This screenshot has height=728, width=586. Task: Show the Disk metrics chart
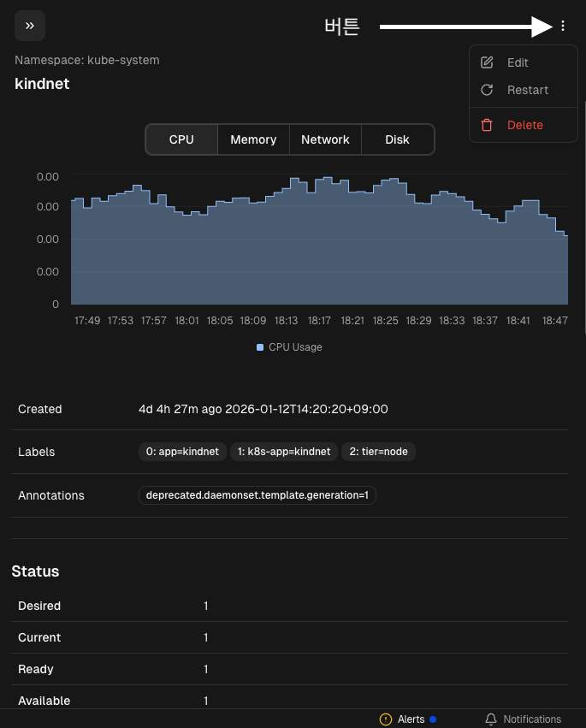[397, 139]
